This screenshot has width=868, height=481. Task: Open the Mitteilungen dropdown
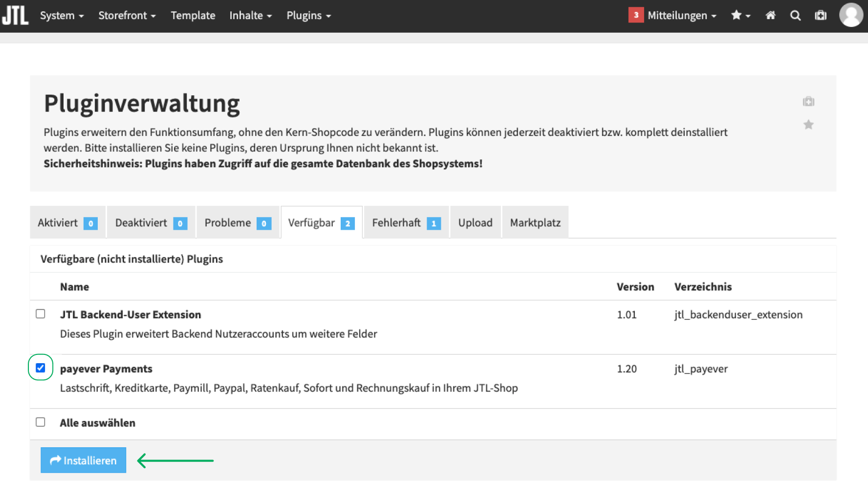[x=682, y=16]
